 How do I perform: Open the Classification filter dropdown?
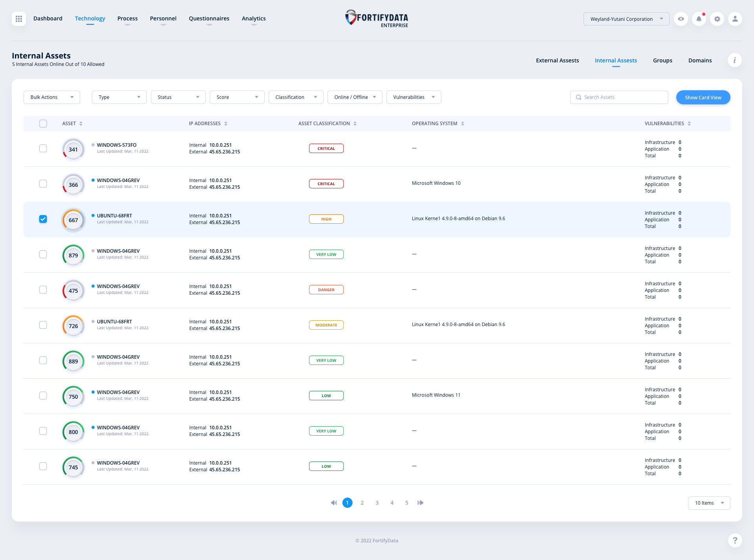pos(296,97)
